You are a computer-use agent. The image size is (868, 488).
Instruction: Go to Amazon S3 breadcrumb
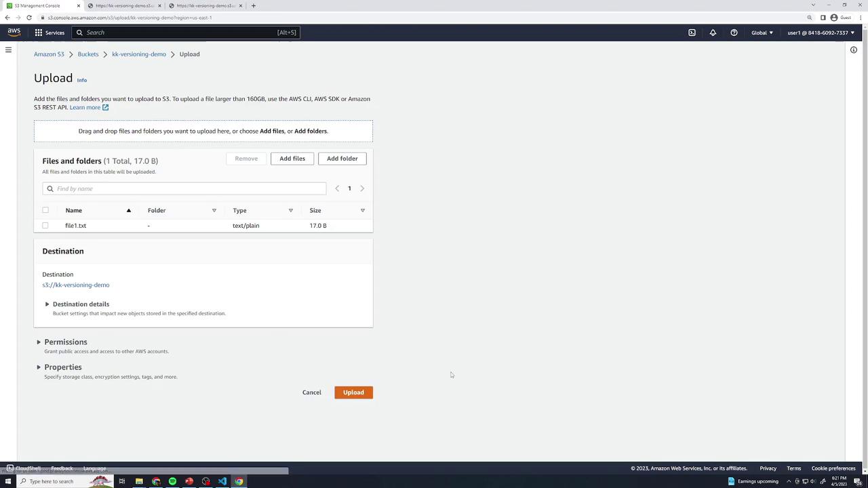pyautogui.click(x=49, y=54)
